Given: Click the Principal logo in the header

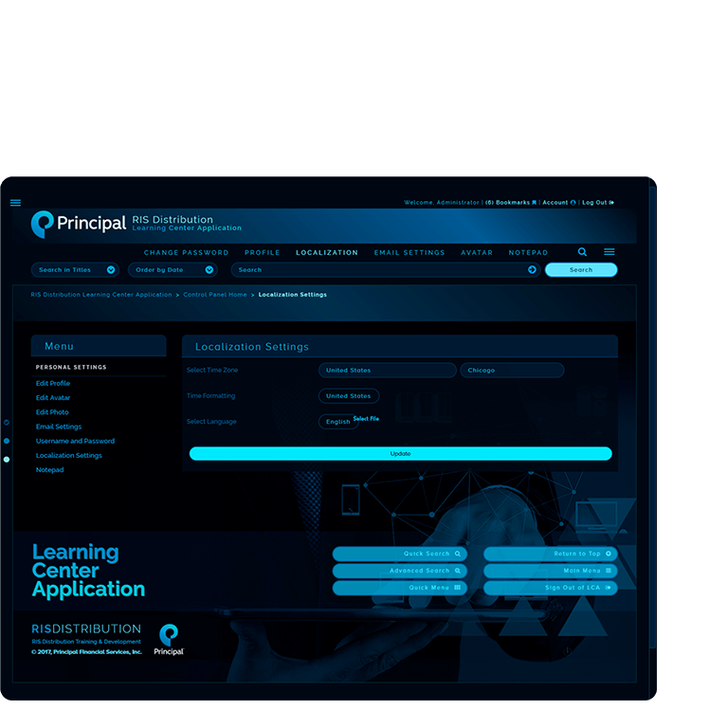Looking at the screenshot, I should pos(78,224).
